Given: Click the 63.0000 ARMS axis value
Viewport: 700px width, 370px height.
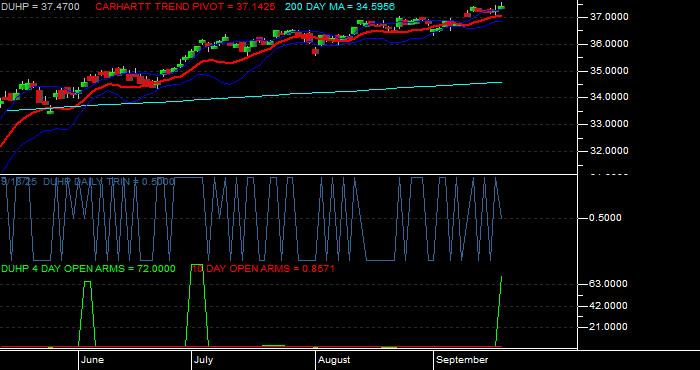Looking at the screenshot, I should (x=609, y=284).
